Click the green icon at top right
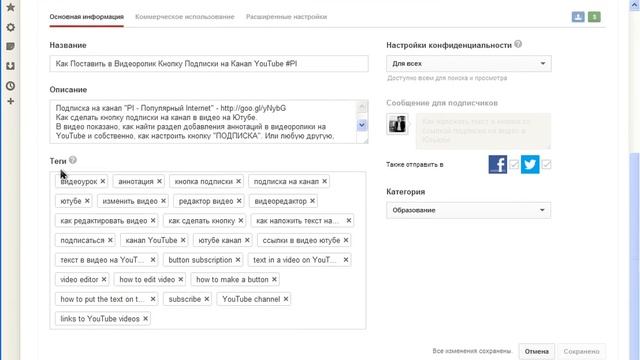The height and width of the screenshot is (360, 640). (594, 17)
